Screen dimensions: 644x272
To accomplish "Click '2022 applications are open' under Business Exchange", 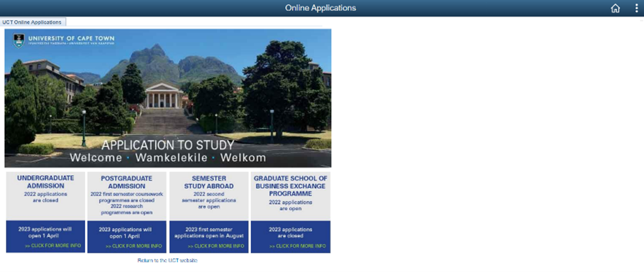I will coord(290,205).
